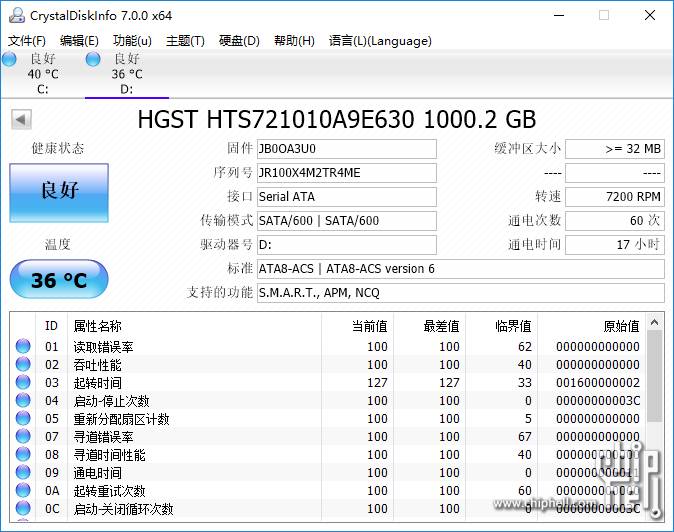Select the 吞吐性能 attribute row
Screen dimensions: 674x532
(x=328, y=364)
